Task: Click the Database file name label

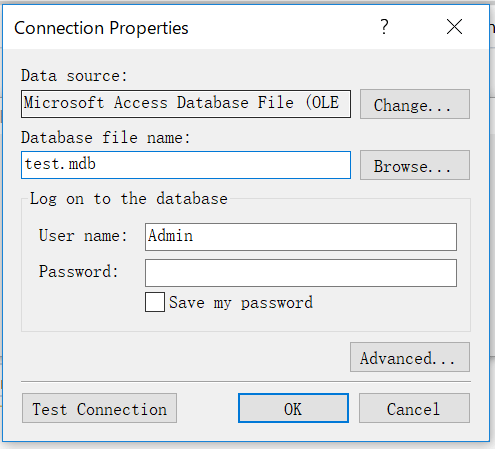Action: [105, 138]
